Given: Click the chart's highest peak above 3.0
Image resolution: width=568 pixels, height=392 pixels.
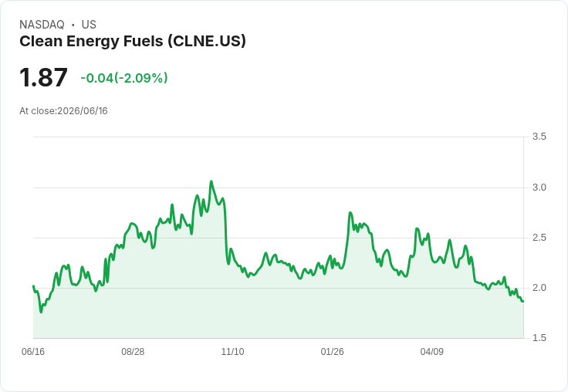Looking at the screenshot, I should [211, 181].
